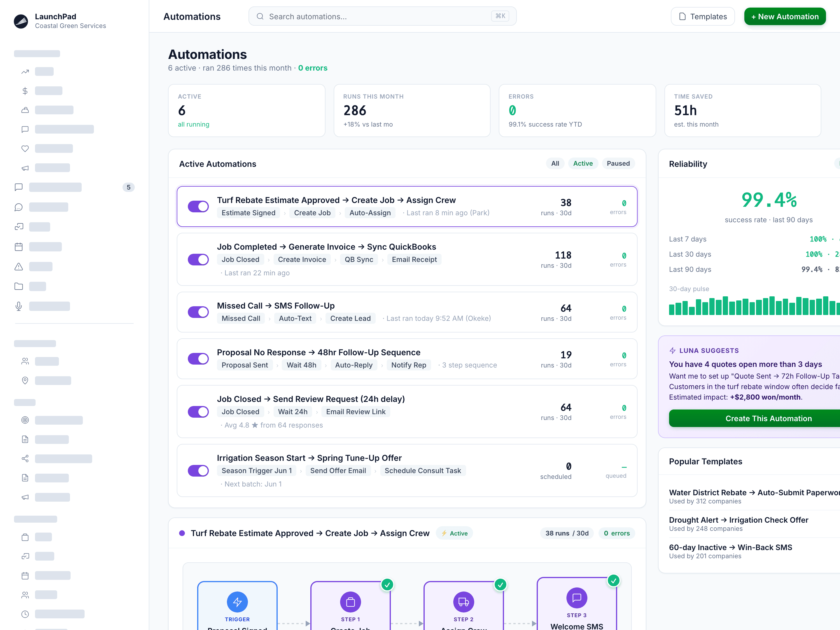Select the round speech bubble with dots icon

click(x=19, y=207)
